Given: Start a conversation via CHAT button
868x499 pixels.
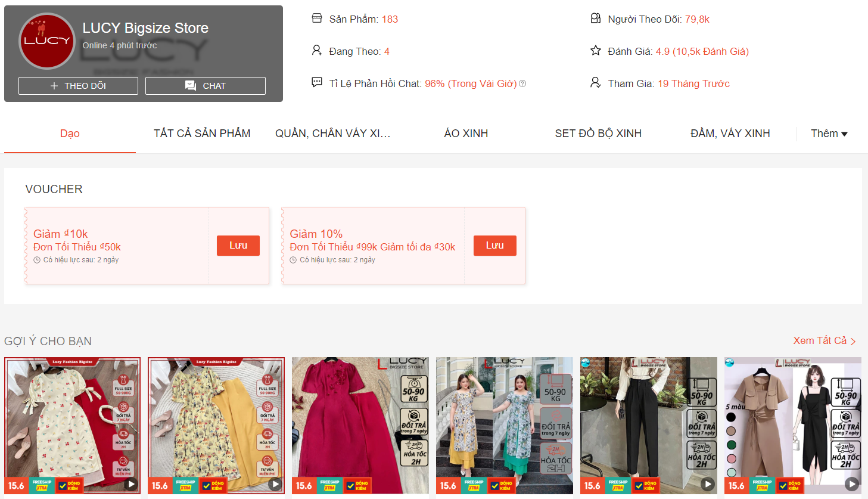Looking at the screenshot, I should coord(206,86).
